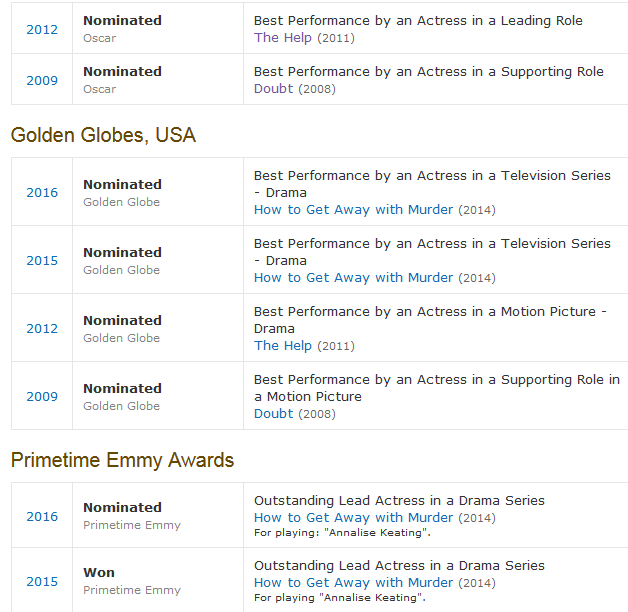Click the 2015 Primetime Emmy year link
The image size is (628, 612).
(42, 581)
